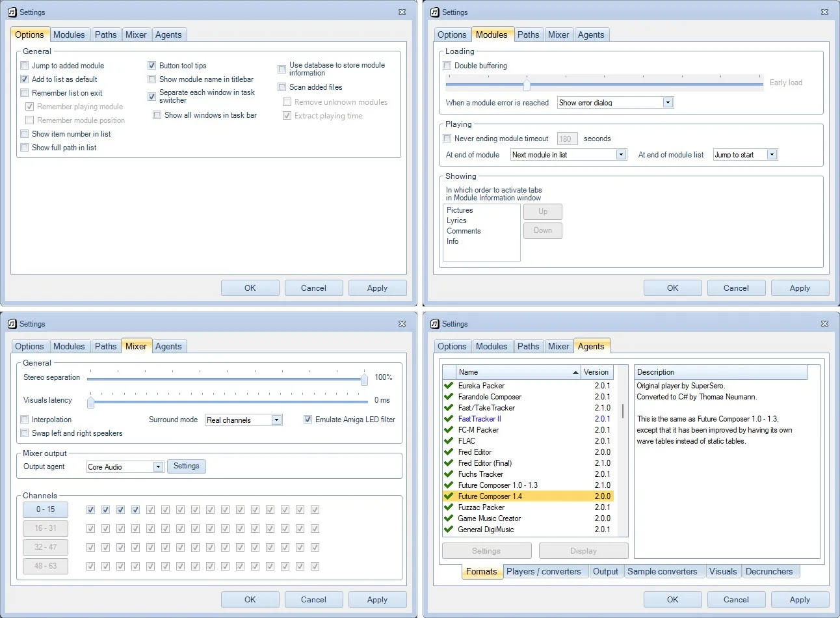Click the music note icon in Modules Settings title bar

coord(434,12)
